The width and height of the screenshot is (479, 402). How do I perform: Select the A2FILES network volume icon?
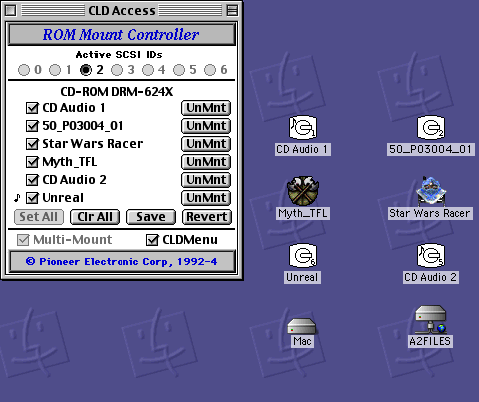431,319
